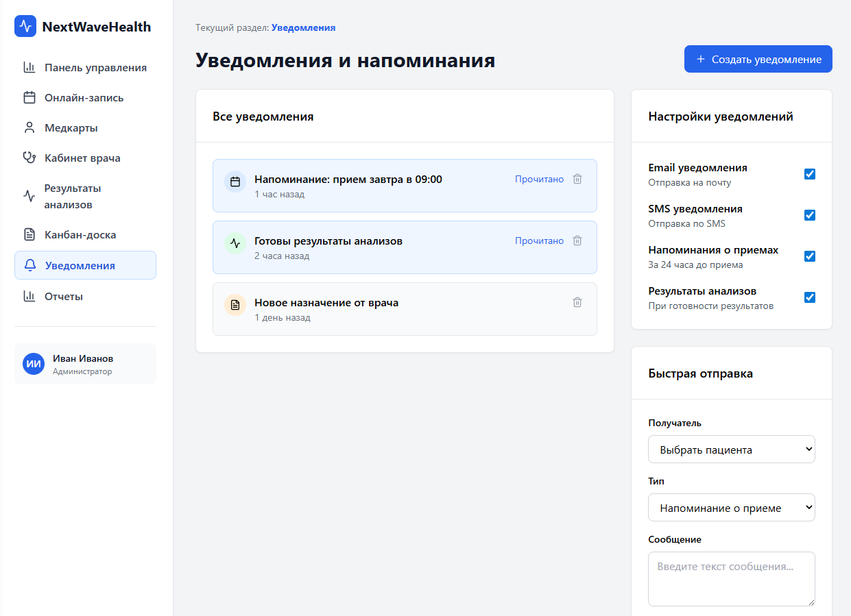Click the Канбан-доска board icon
This screenshot has width=851, height=616.
29,234
